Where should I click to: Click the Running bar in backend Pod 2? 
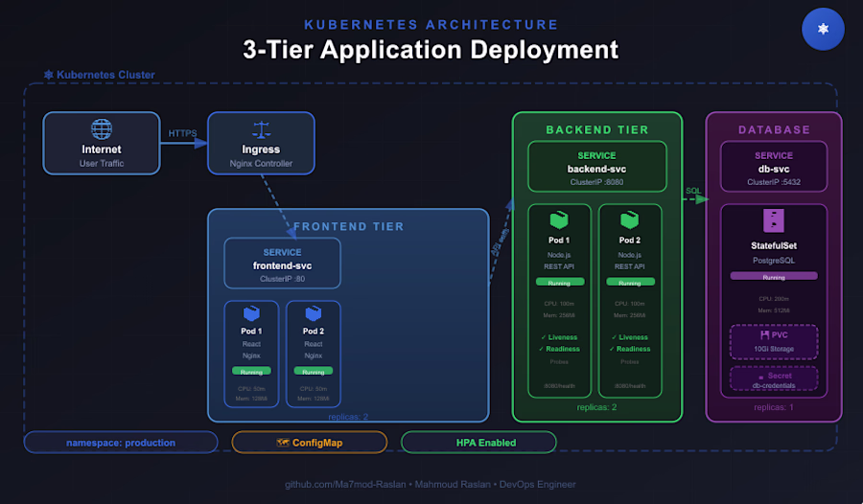[x=630, y=283]
